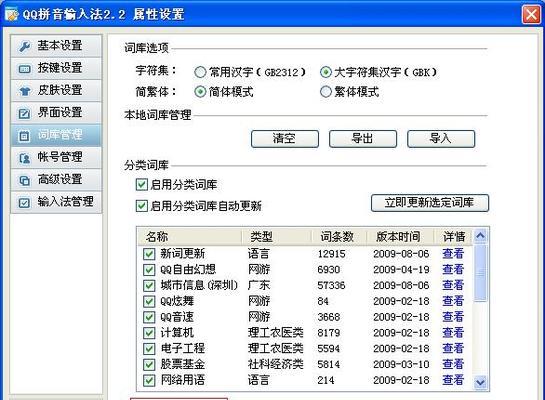The width and height of the screenshot is (545, 400).
Task: Uncheck the 网络用语 dictionary checkbox
Action: tap(149, 380)
